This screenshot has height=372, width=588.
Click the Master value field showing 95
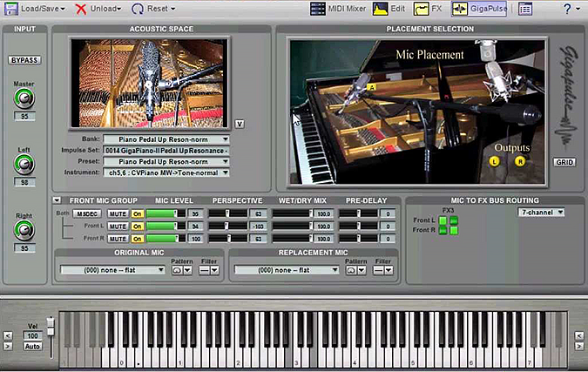tap(24, 116)
